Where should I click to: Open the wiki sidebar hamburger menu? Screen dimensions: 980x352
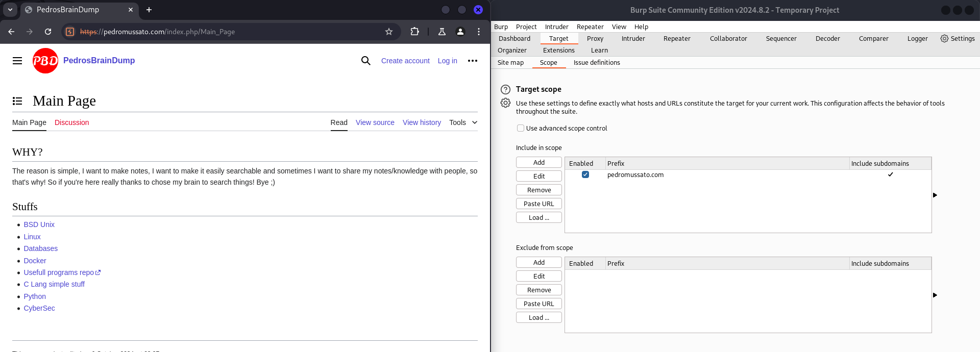pyautogui.click(x=17, y=61)
